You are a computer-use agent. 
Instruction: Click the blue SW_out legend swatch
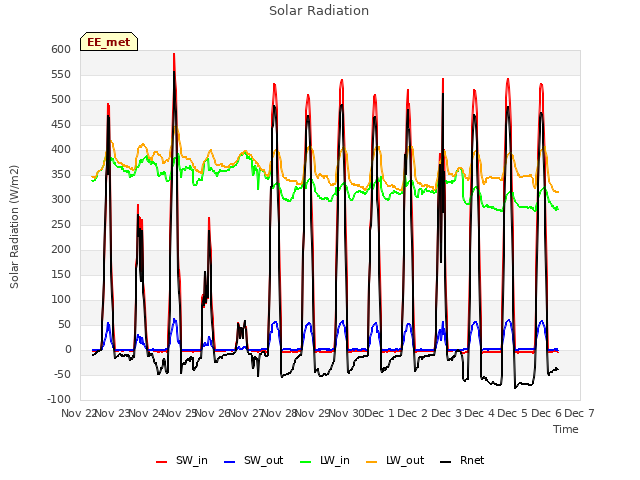point(230,462)
